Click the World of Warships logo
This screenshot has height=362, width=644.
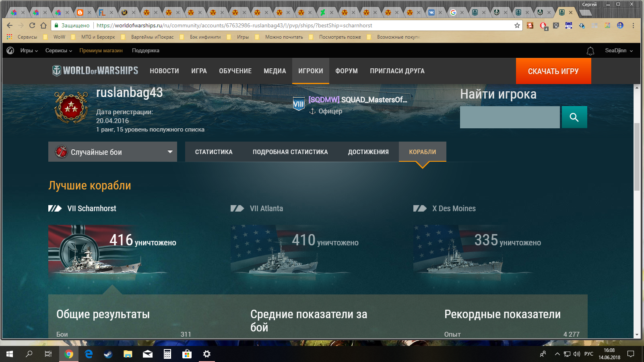coord(95,71)
